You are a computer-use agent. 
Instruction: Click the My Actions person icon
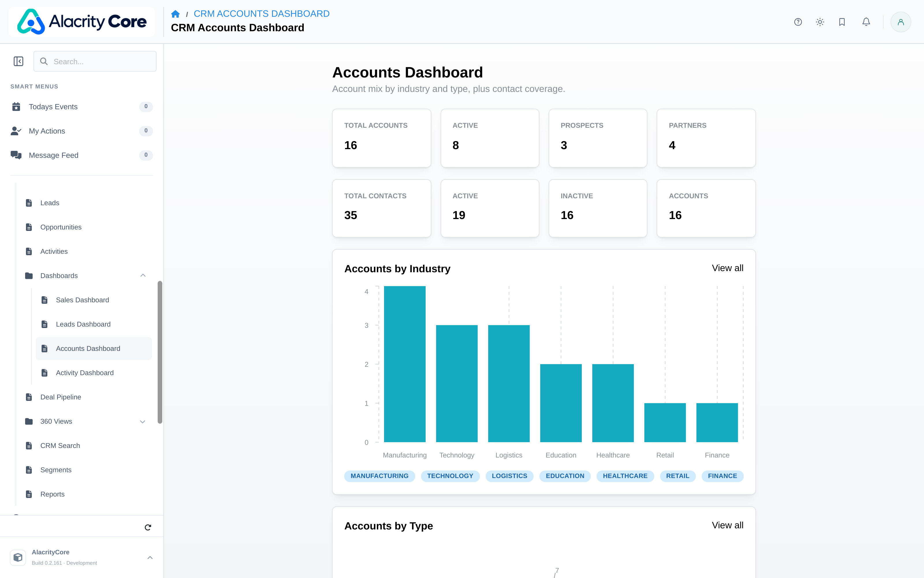[16, 131]
